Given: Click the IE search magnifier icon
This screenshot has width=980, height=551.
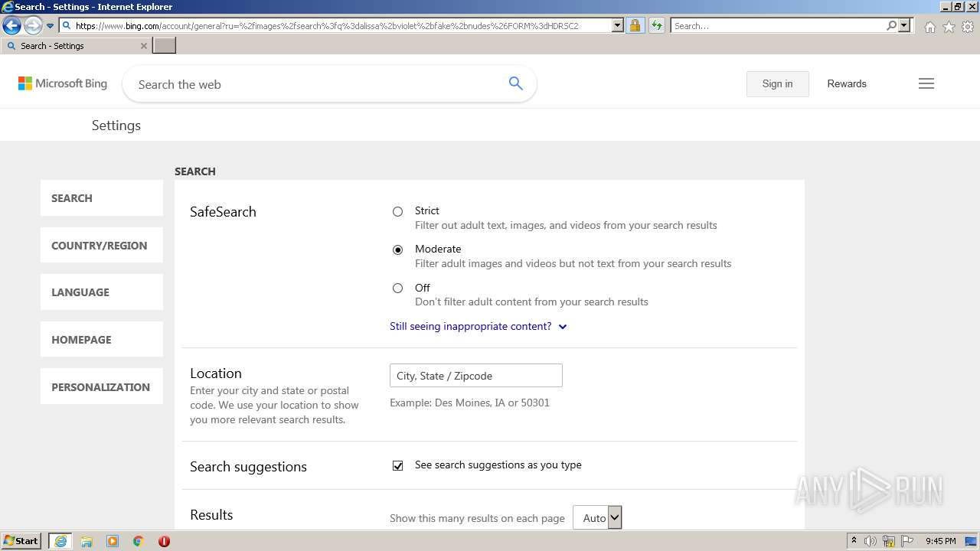Looking at the screenshot, I should [892, 25].
